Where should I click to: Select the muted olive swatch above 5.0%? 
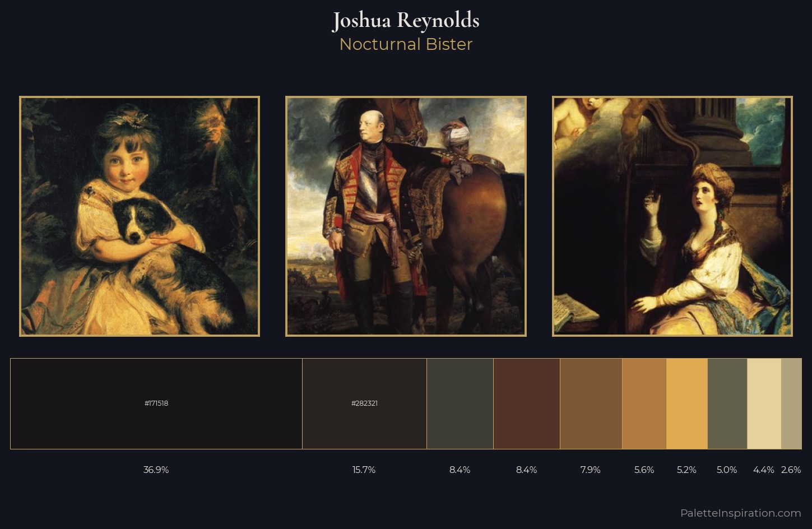click(x=727, y=403)
